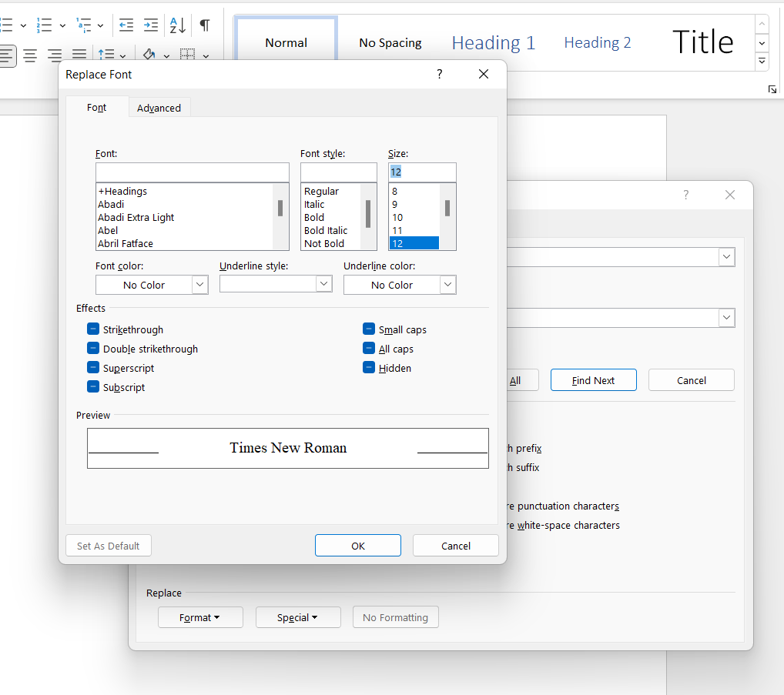Close the Find and Replace dialog
This screenshot has width=784, height=695.
tap(730, 195)
